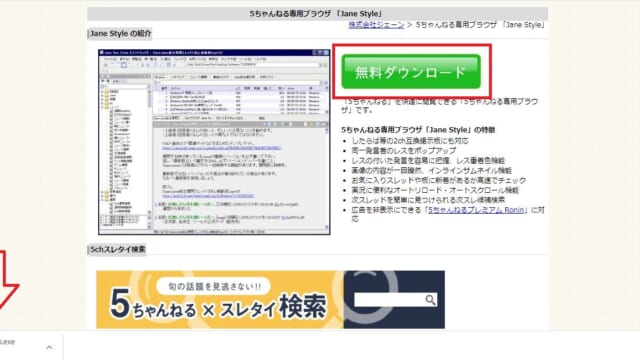Click the 同一発言者のレスをポップアップ list item
This screenshot has height=360, width=640.
(x=404, y=151)
